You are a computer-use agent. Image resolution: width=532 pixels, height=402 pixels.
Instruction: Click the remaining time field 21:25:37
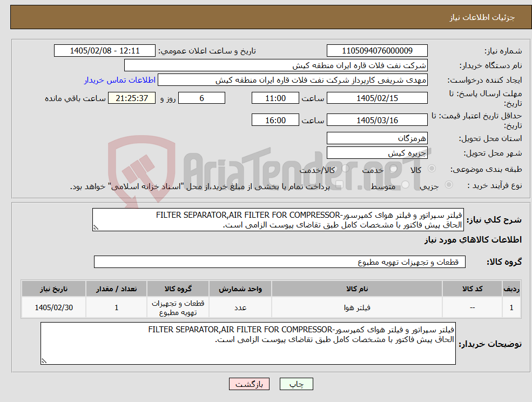(132, 98)
